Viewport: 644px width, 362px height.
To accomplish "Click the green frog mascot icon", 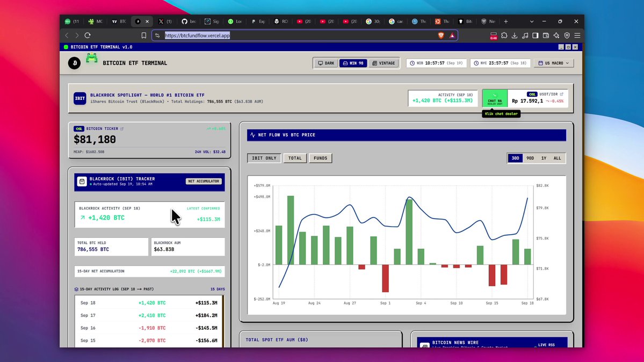I will tap(92, 59).
